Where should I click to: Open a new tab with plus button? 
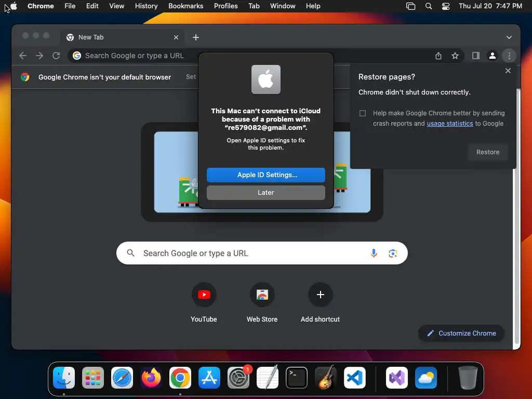coord(196,37)
